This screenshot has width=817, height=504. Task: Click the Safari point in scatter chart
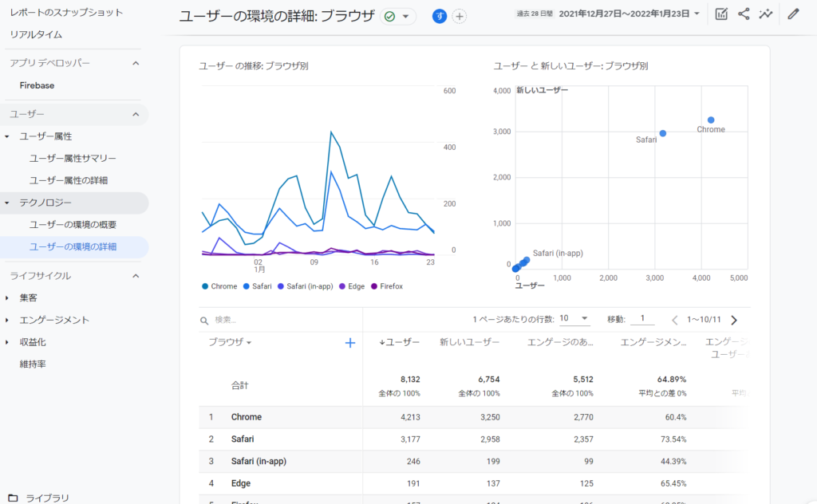click(663, 133)
